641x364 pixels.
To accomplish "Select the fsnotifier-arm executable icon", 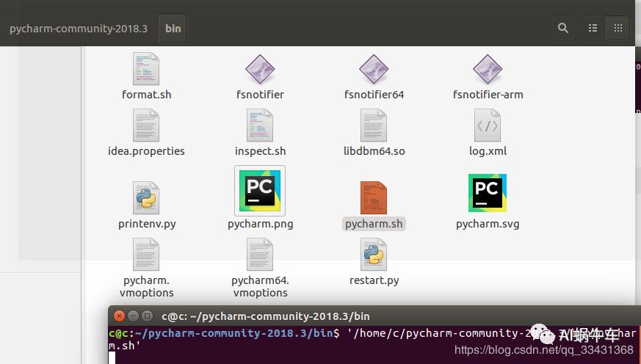I will click(488, 70).
